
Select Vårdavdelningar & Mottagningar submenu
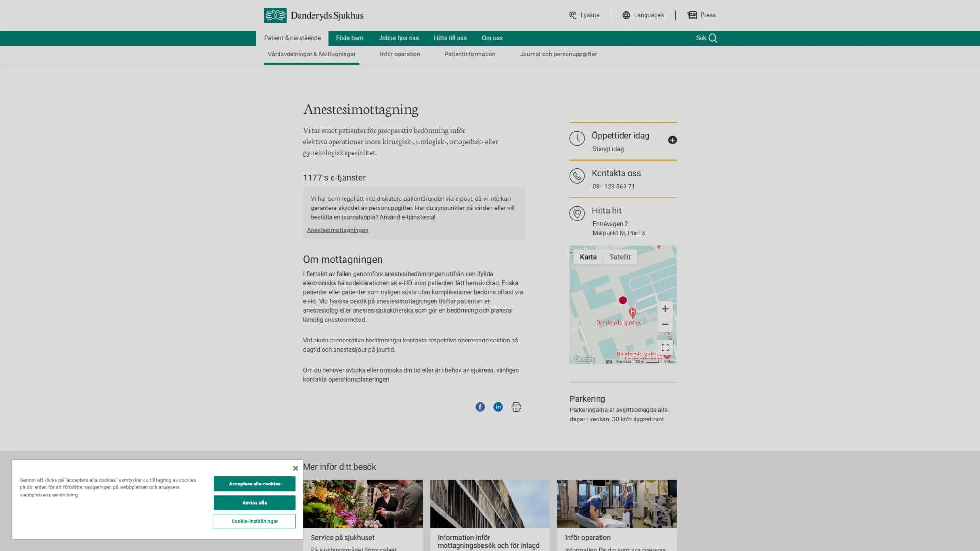pos(312,55)
